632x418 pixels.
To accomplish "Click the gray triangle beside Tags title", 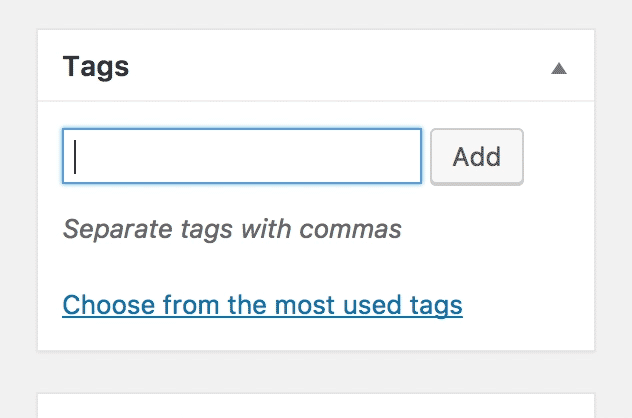I will [559, 69].
